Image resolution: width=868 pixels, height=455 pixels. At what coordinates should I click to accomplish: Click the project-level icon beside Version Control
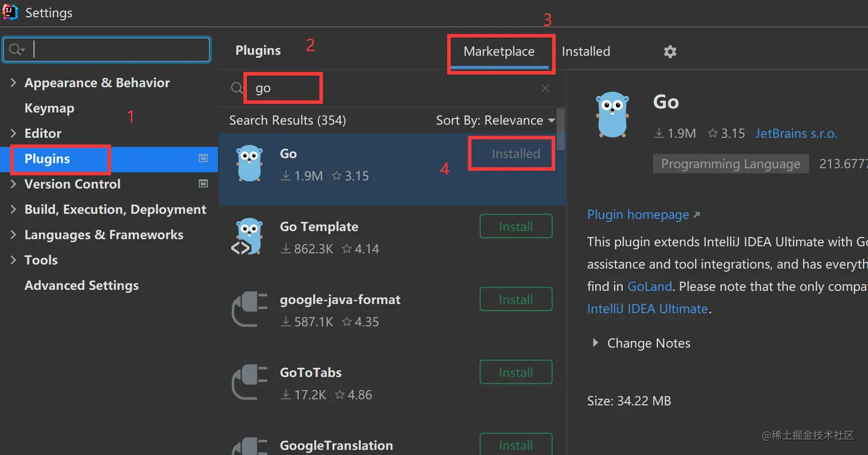point(203,184)
